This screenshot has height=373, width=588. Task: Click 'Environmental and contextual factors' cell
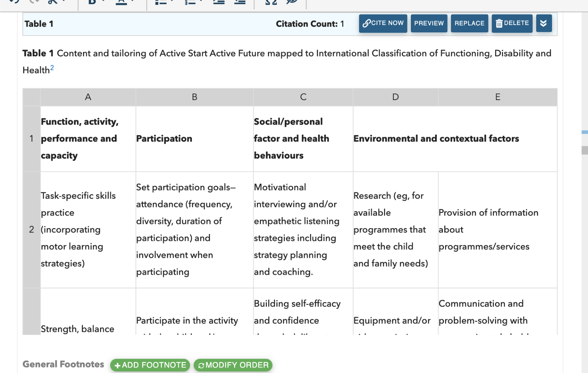point(455,139)
